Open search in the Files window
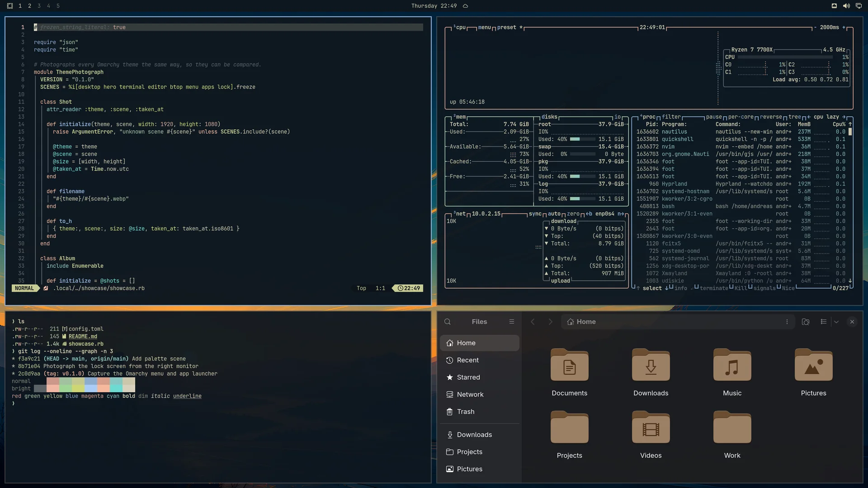The image size is (868, 488). click(x=448, y=322)
